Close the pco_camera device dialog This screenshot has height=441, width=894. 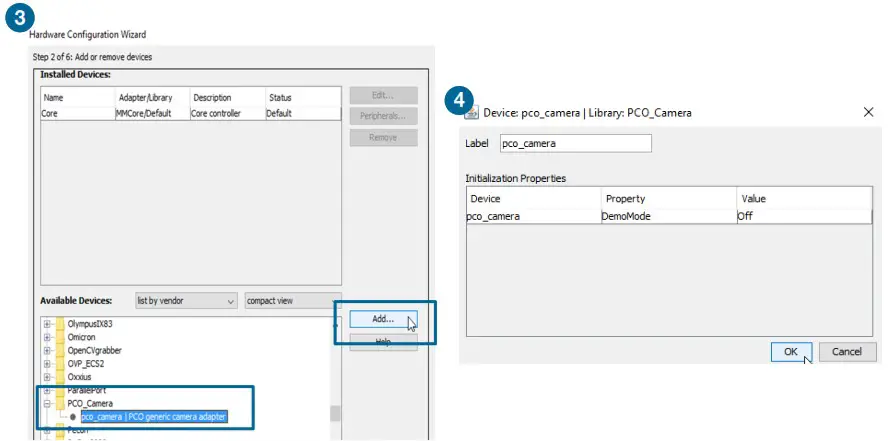(868, 112)
